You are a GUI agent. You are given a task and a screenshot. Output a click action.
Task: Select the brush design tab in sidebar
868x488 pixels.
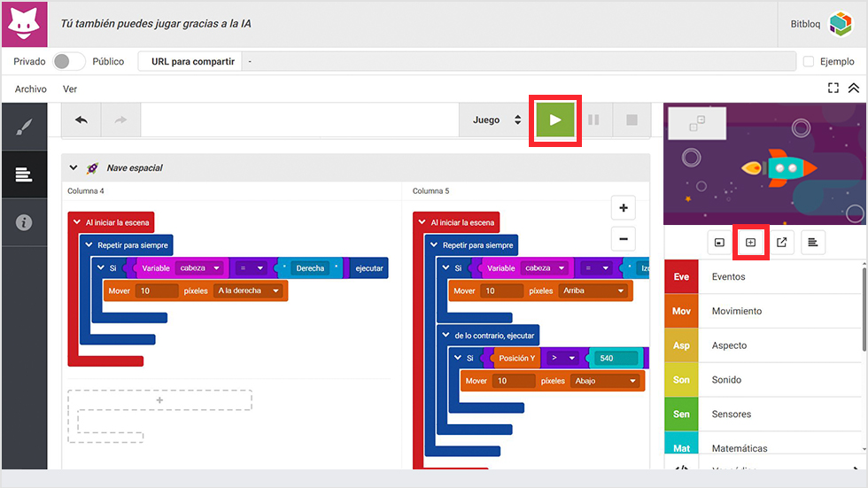[24, 128]
